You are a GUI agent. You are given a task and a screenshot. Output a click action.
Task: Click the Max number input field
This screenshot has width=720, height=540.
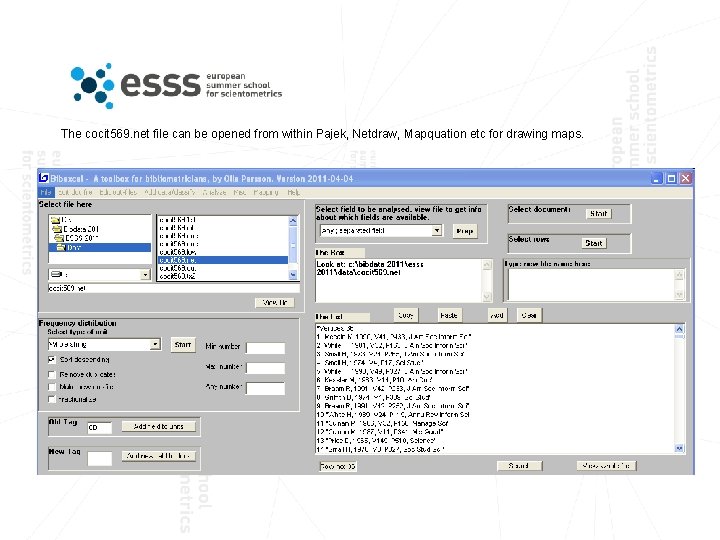pos(265,368)
